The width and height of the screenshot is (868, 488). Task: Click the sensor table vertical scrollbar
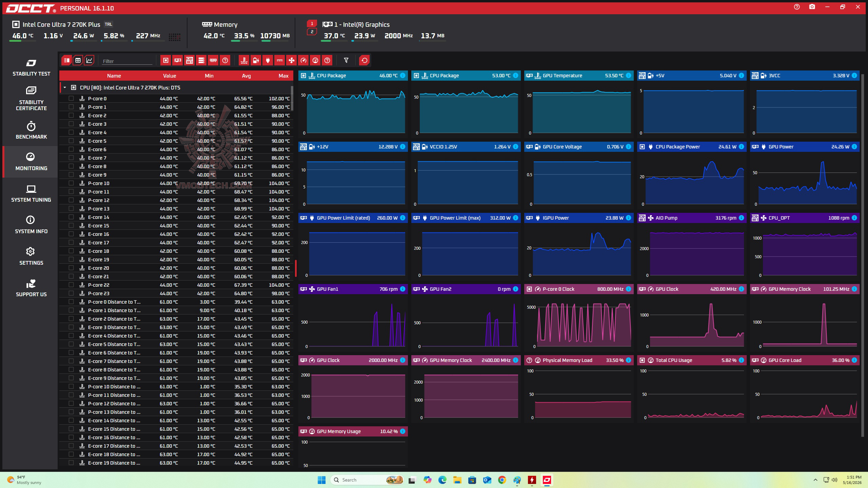click(x=292, y=98)
